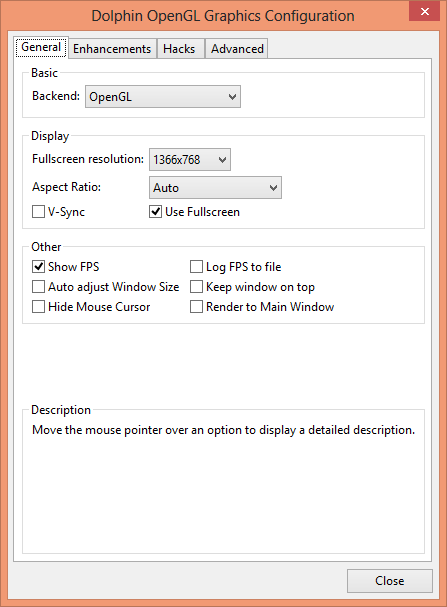Expand the Aspect Ratio dropdown set to Auto

(x=215, y=188)
